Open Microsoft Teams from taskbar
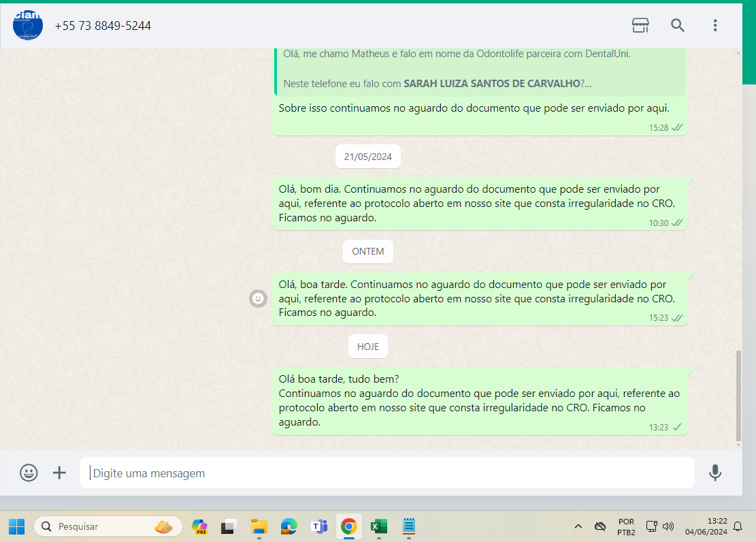Viewport: 756px width, 542px height. tap(318, 526)
